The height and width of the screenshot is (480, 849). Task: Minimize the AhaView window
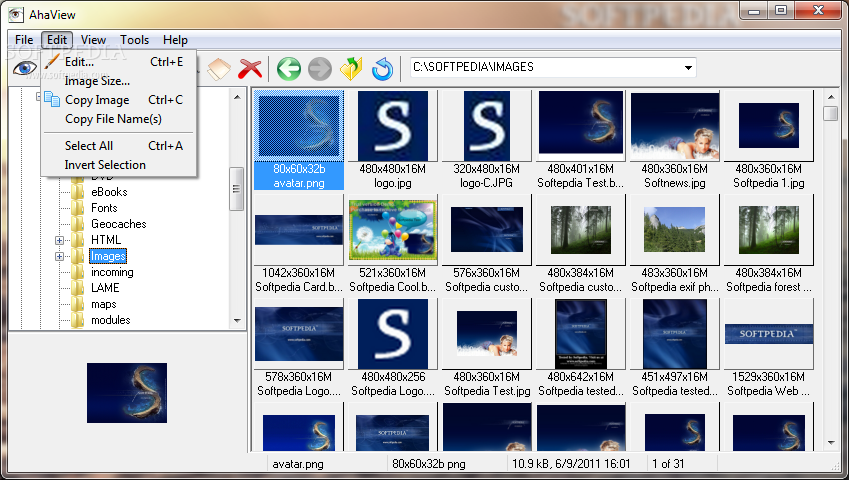tap(755, 11)
